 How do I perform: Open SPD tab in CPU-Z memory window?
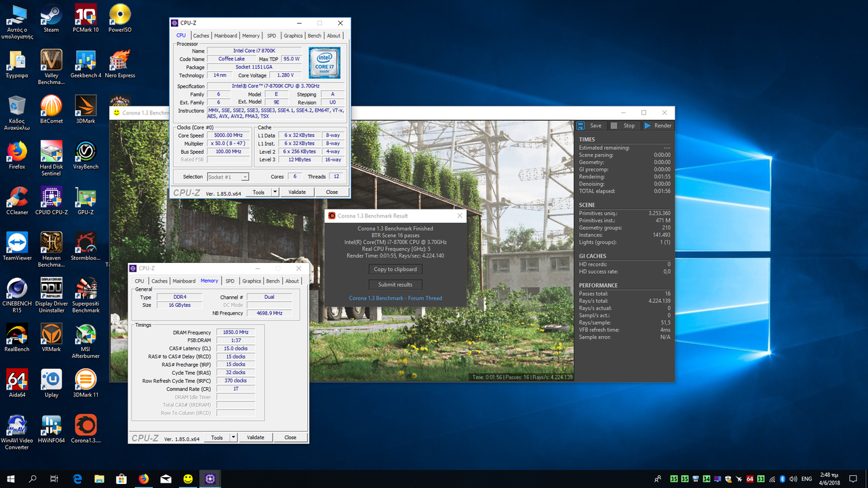click(x=230, y=281)
